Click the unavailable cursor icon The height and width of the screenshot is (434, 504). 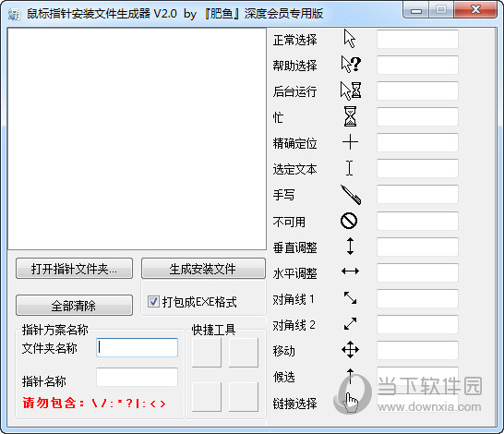(x=349, y=221)
